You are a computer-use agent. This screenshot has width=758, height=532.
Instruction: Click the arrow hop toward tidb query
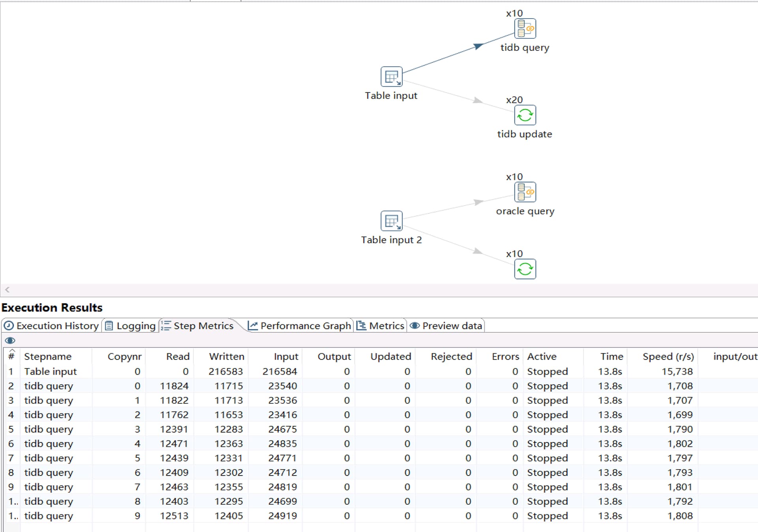[478, 47]
